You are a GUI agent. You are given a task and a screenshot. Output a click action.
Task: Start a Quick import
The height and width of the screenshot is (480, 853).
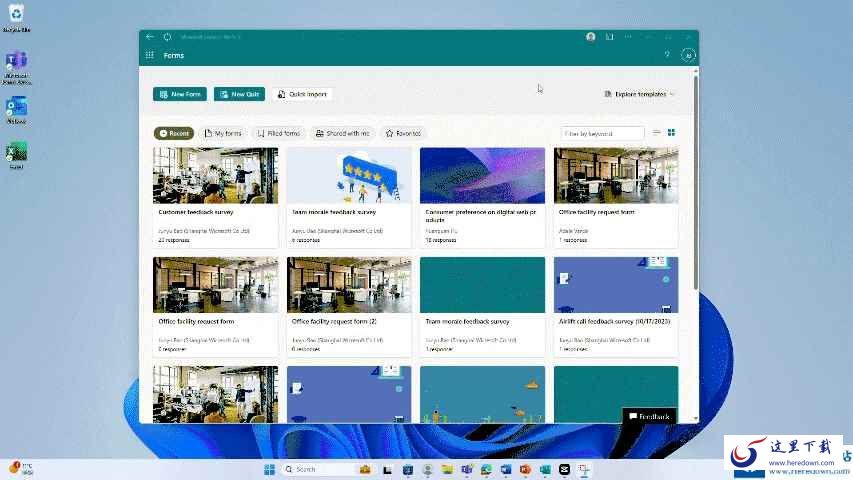302,94
